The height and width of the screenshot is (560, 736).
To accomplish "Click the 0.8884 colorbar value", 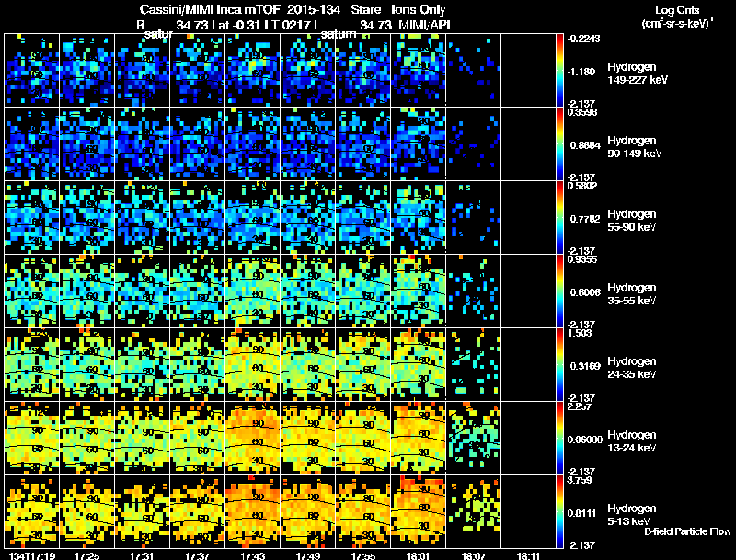I will pyautogui.click(x=585, y=145).
